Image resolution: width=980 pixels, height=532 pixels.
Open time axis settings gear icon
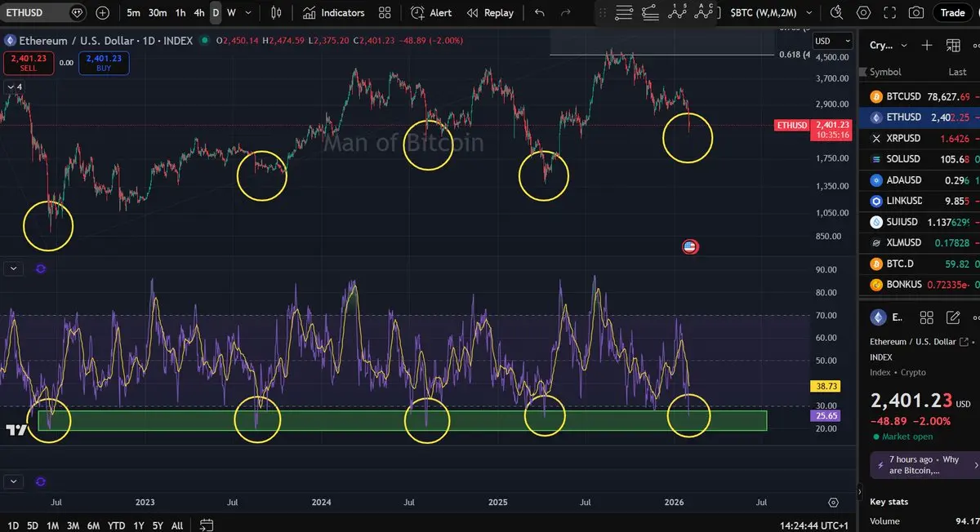pyautogui.click(x=833, y=503)
